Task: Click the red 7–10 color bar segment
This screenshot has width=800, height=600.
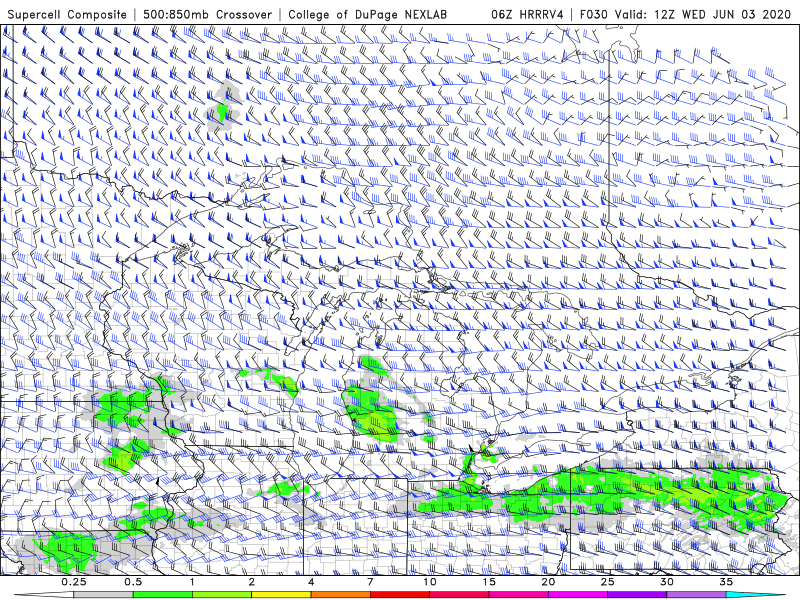Action: tap(399, 595)
